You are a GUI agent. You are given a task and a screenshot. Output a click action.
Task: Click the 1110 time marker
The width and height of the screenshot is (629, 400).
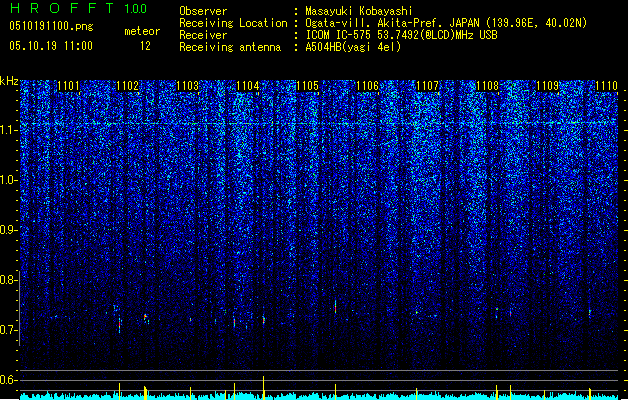click(607, 86)
